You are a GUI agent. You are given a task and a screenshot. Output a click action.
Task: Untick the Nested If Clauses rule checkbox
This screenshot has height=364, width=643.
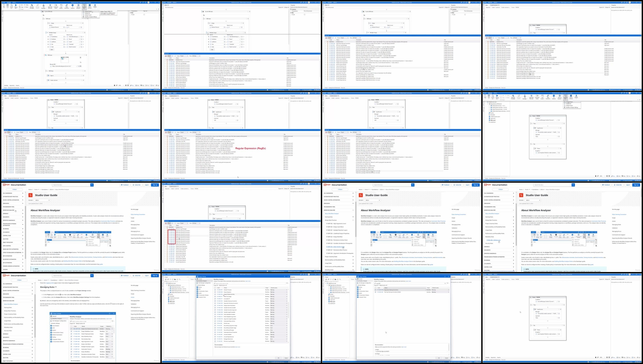tap(215, 290)
